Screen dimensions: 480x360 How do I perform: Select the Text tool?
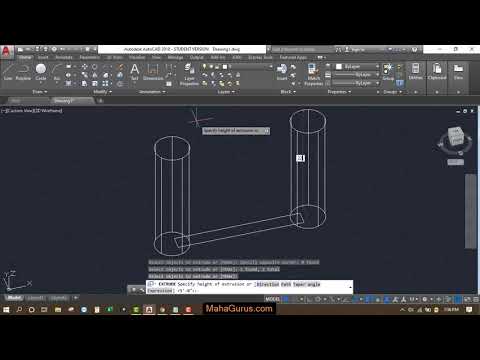(x=135, y=72)
